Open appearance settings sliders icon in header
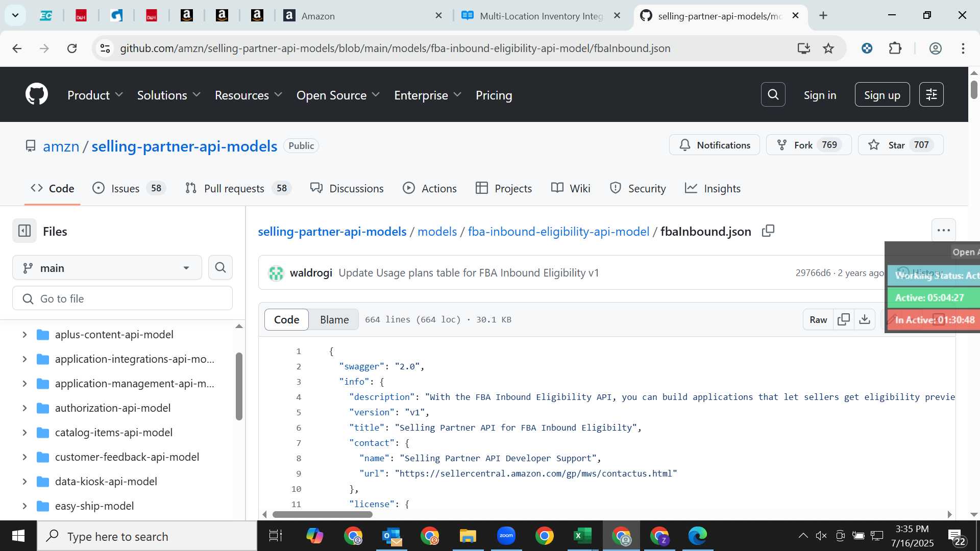The height and width of the screenshot is (551, 980). tap(931, 94)
